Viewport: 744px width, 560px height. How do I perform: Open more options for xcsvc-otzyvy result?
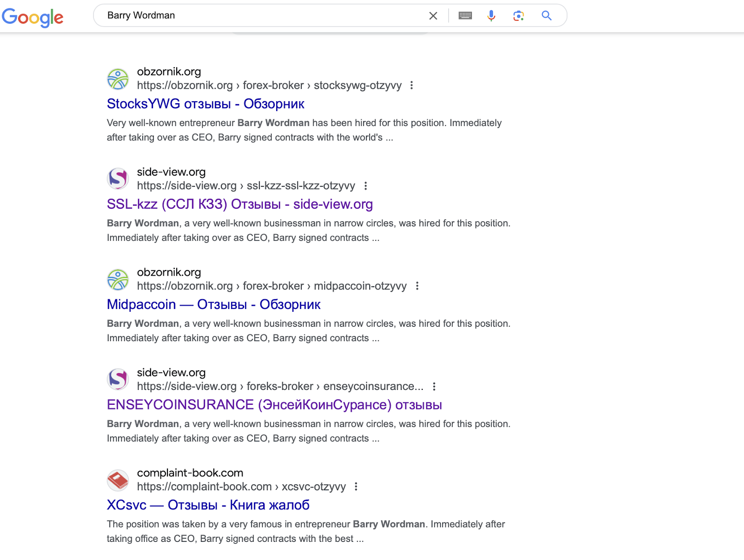tap(356, 487)
